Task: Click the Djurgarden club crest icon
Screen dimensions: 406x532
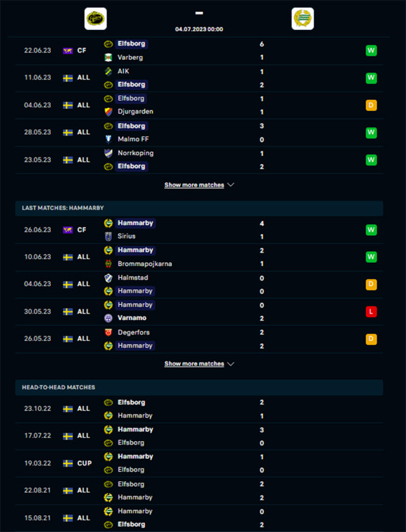Action: (108, 112)
